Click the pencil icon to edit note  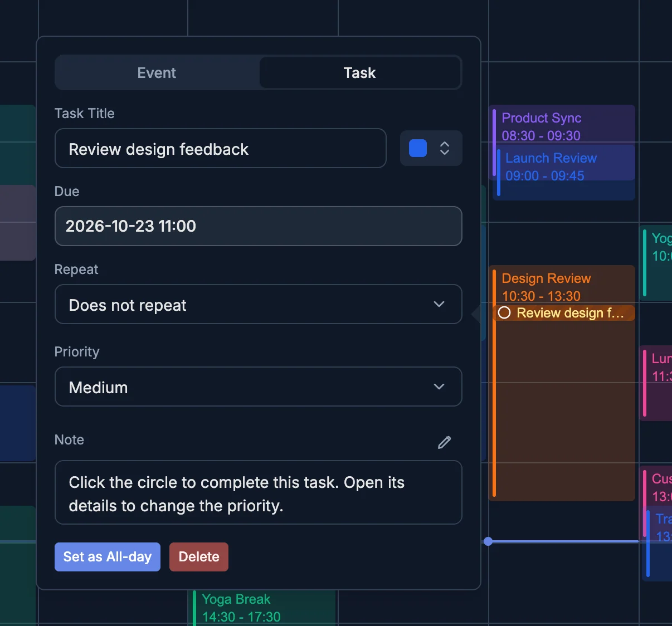pos(445,442)
